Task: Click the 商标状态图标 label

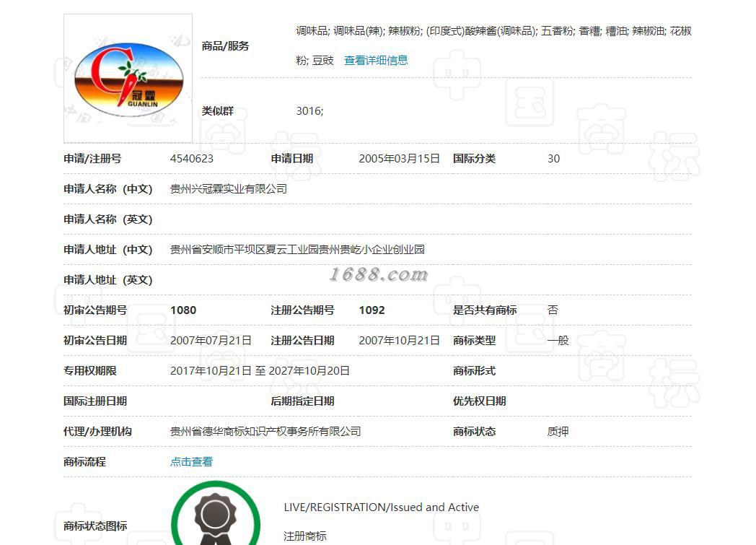Action: coord(95,526)
